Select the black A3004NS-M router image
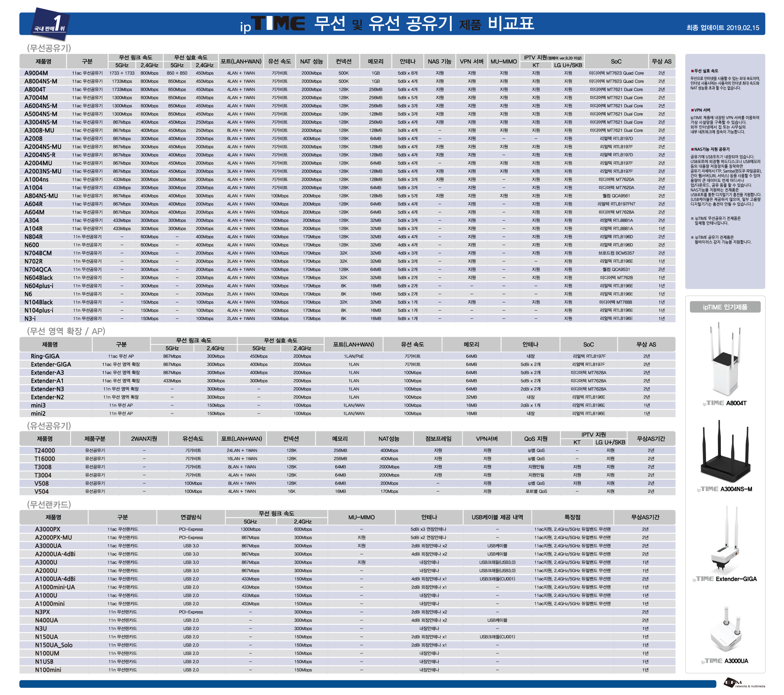Image resolution: width=784 pixels, height=695 pixels. click(x=725, y=451)
